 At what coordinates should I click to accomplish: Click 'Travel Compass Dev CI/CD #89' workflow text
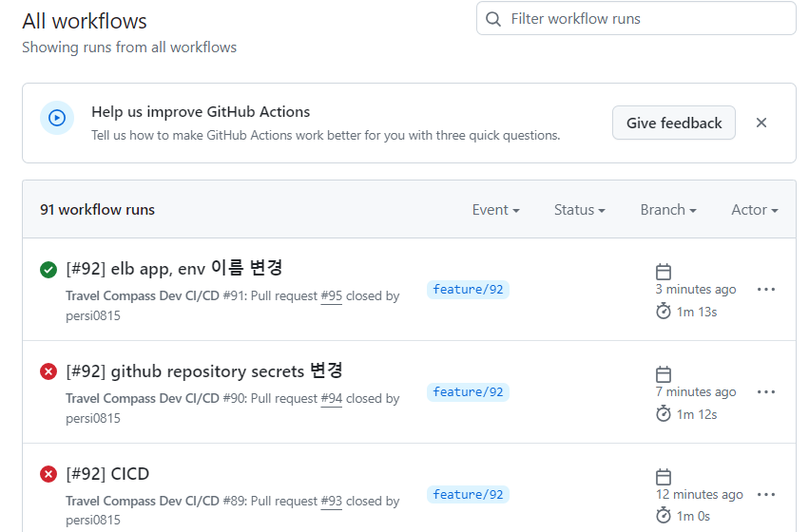coord(156,501)
